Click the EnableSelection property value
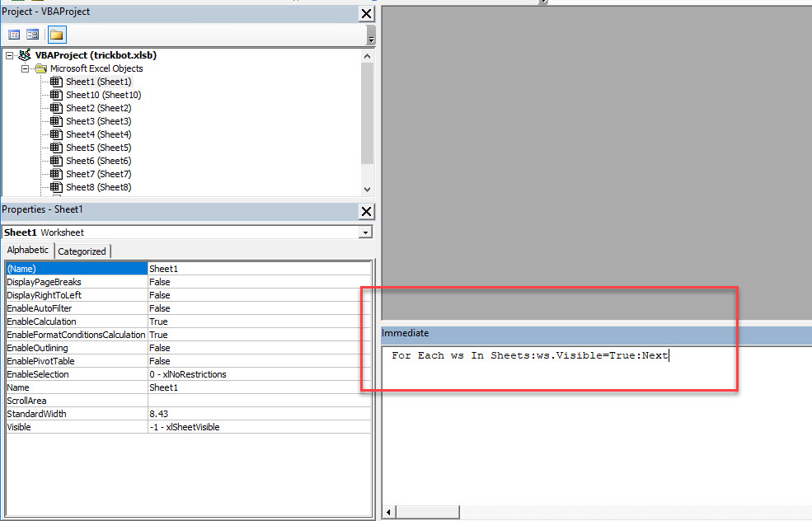The height and width of the screenshot is (521, 812). (258, 374)
